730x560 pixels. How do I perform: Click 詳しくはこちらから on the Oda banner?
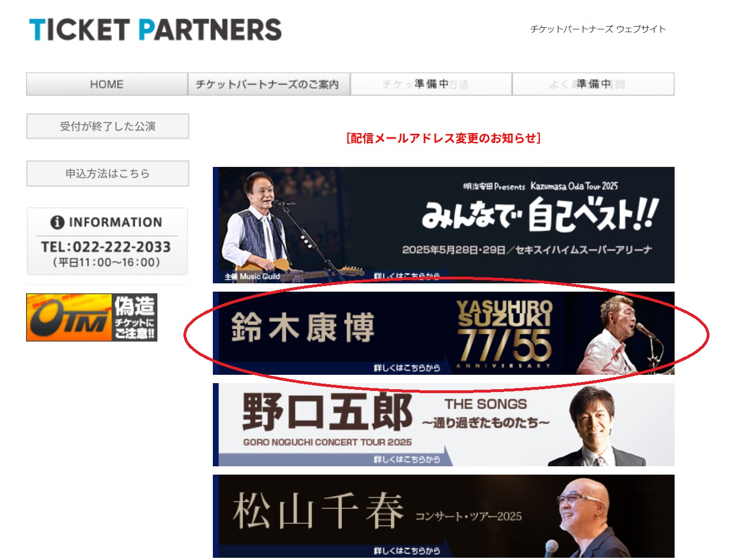[407, 276]
